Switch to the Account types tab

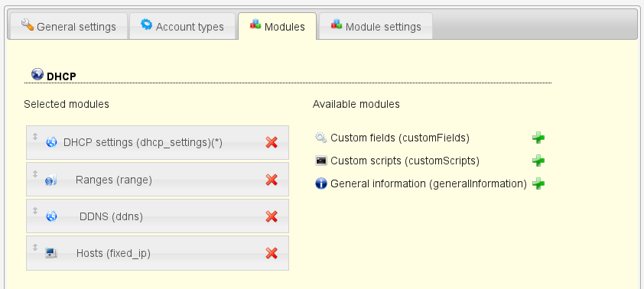point(182,26)
